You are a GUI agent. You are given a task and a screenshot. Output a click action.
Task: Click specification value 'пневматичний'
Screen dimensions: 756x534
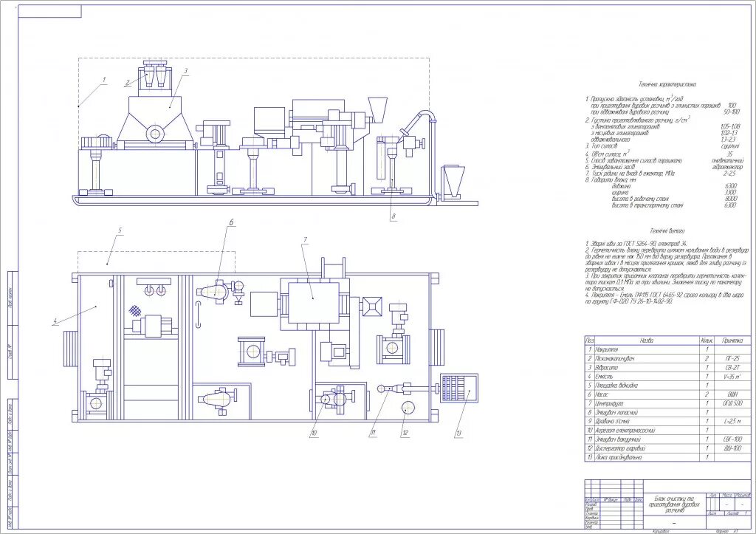pyautogui.click(x=727, y=160)
